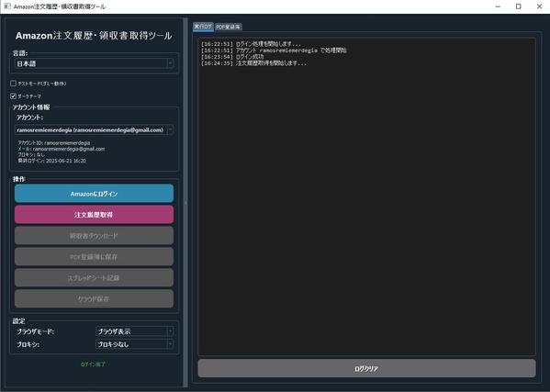Expand the アカウント selection combo box

click(x=94, y=130)
